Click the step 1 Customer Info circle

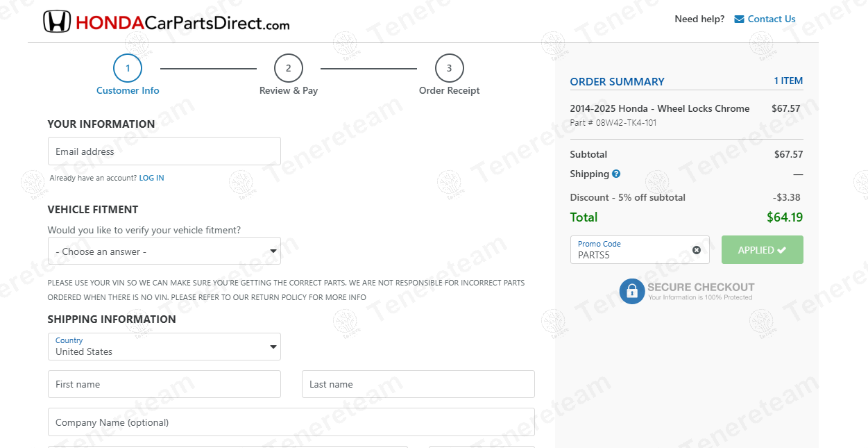click(128, 68)
